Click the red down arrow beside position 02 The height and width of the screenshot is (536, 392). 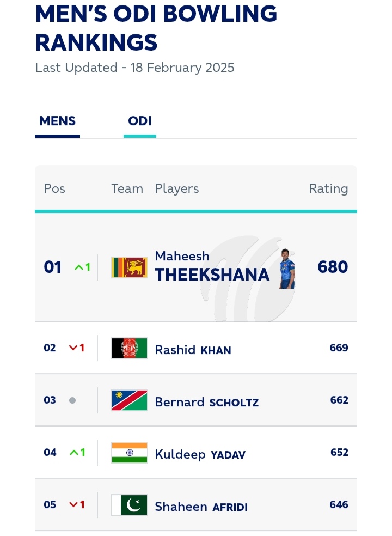[x=73, y=348]
